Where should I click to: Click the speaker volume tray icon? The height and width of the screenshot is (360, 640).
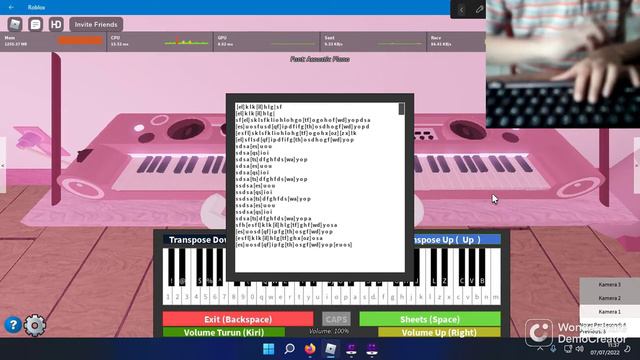[580, 349]
